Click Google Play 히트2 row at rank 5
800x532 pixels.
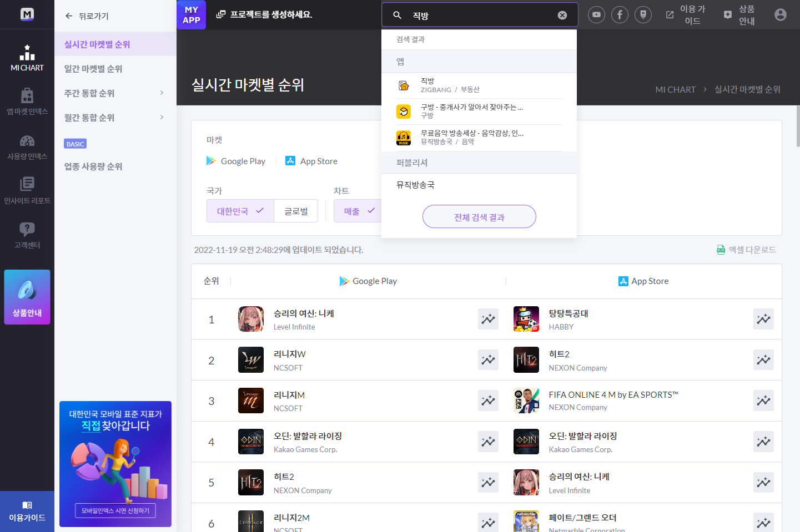pyautogui.click(x=349, y=483)
